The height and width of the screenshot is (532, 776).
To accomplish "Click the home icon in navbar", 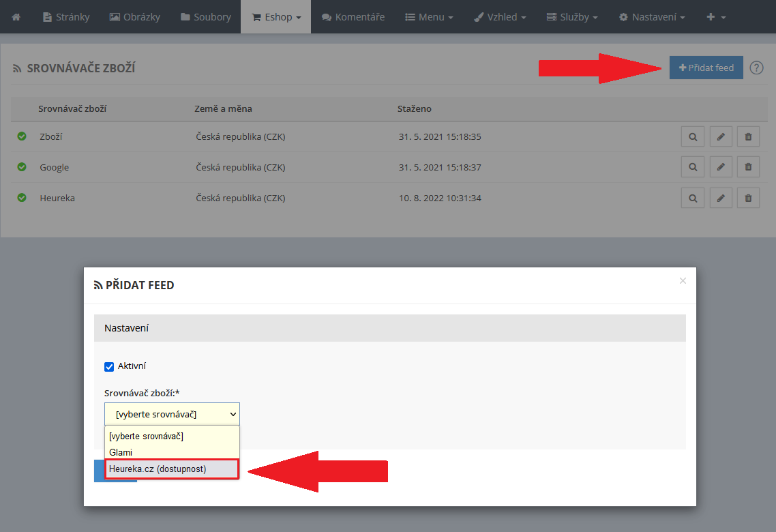I will click(x=16, y=16).
